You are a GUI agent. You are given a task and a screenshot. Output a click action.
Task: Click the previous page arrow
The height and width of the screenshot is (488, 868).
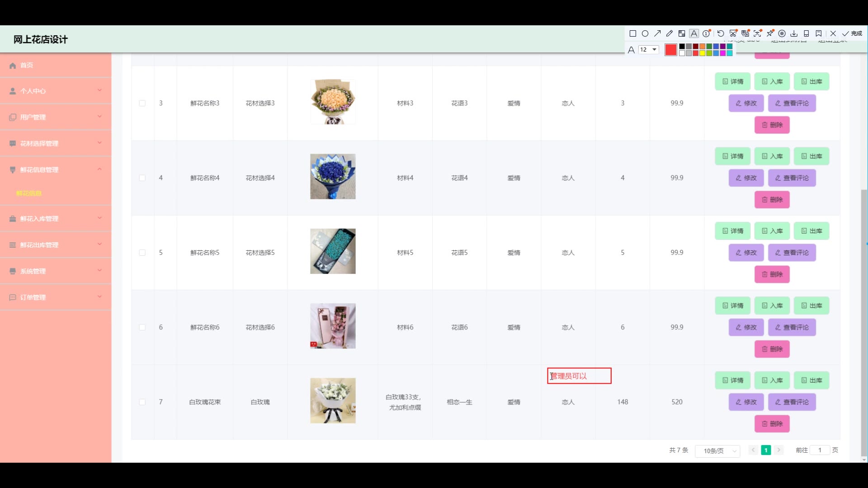[x=753, y=450]
